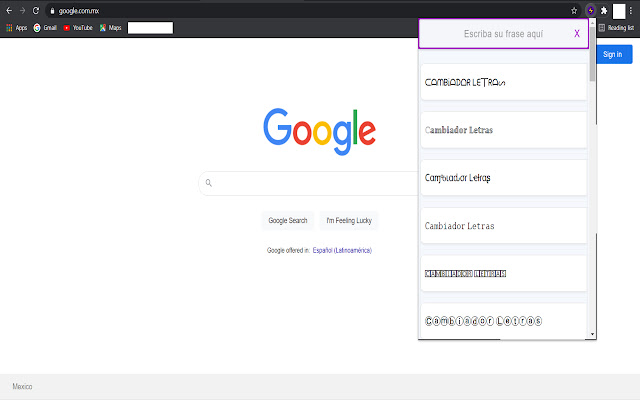Click the padlock icon in address bar
Viewport: 640px width, 400px height.
point(52,11)
